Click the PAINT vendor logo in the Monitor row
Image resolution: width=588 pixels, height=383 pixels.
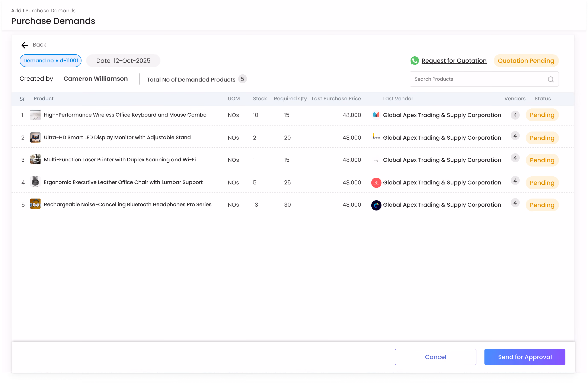pyautogui.click(x=376, y=137)
